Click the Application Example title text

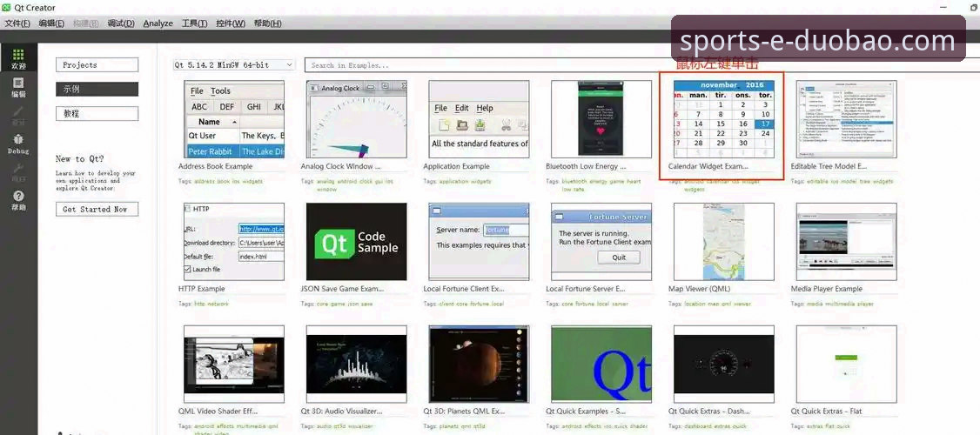point(456,166)
